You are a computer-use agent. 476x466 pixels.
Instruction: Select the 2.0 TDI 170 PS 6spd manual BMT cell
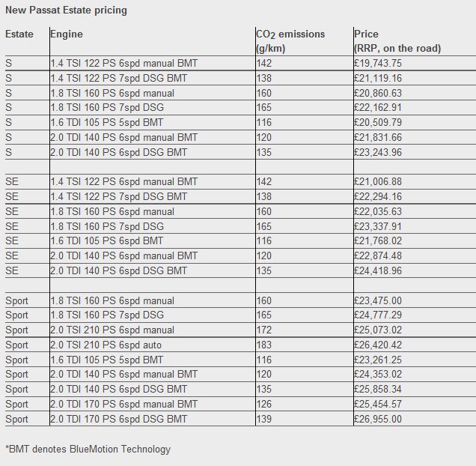tap(123, 404)
